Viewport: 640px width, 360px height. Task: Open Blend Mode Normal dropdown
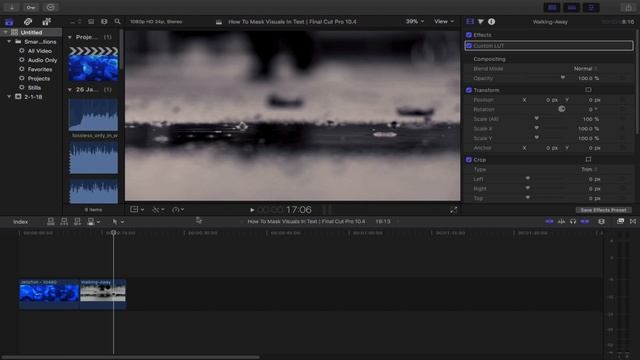point(585,69)
